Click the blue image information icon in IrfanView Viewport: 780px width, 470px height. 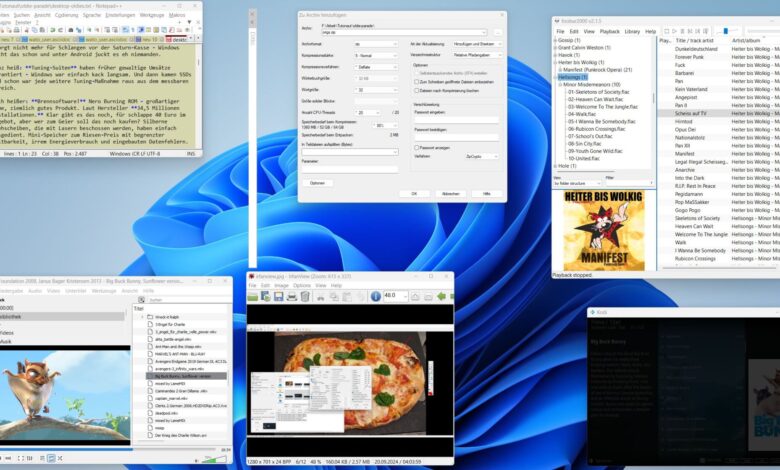(376, 296)
